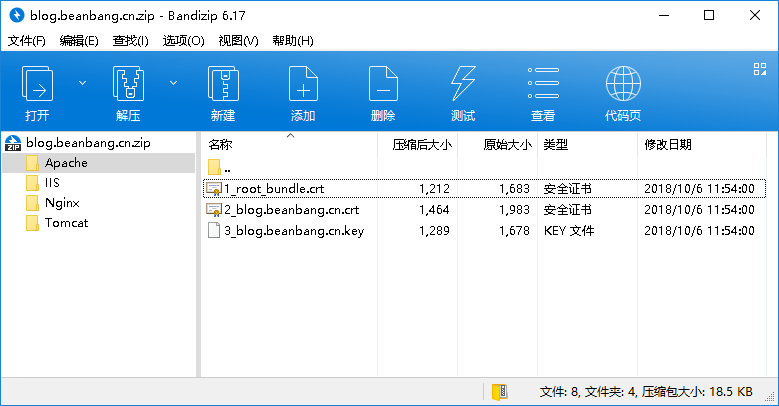The height and width of the screenshot is (406, 779).
Task: Click the Extract (解压) toolbar icon
Action: click(x=128, y=83)
